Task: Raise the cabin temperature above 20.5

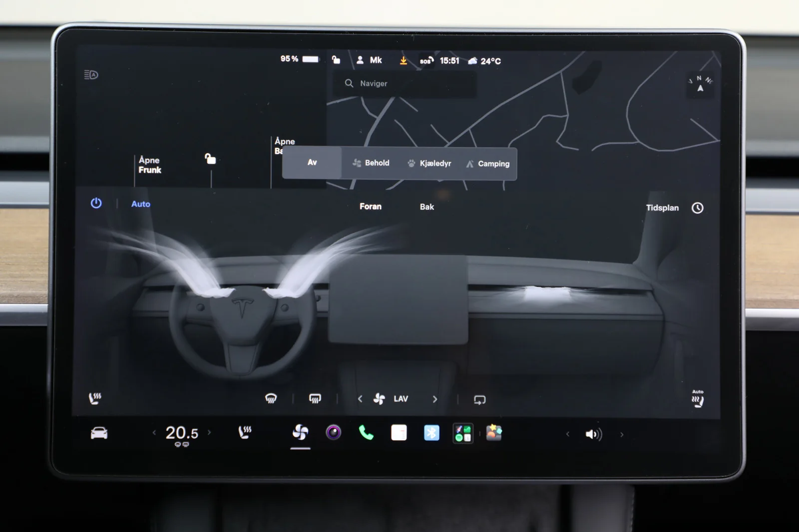Action: (209, 433)
